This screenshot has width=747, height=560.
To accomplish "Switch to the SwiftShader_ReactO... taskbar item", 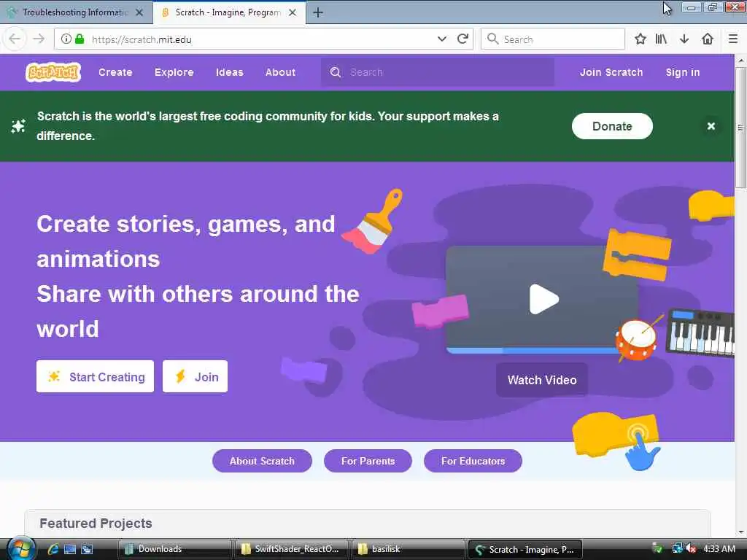I will (x=292, y=549).
